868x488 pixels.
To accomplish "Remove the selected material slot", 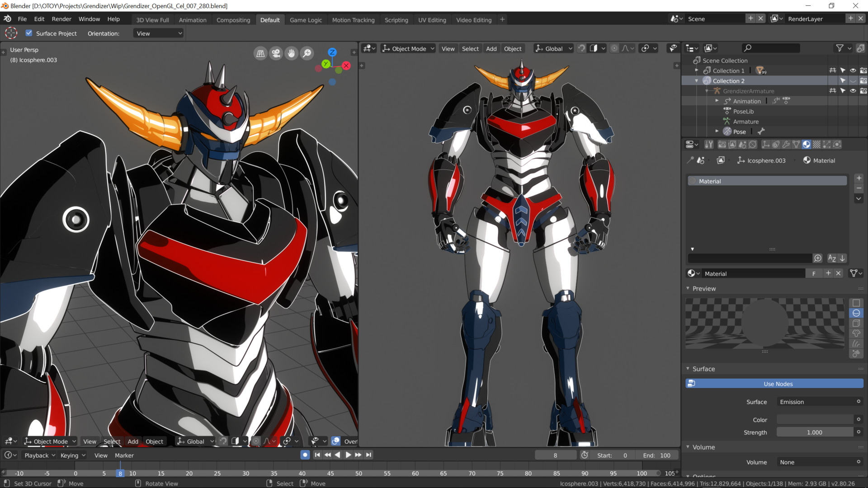I will (x=859, y=188).
